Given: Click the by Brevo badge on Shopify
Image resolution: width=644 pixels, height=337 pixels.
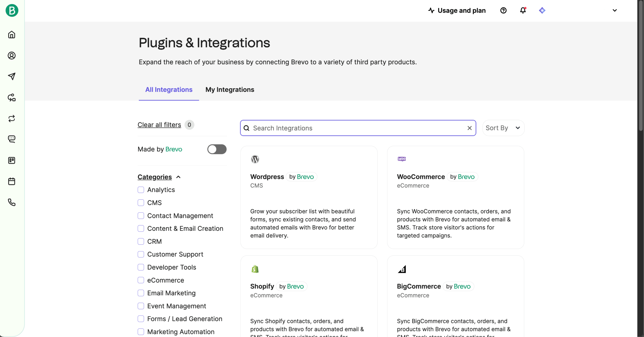Looking at the screenshot, I should [x=292, y=286].
